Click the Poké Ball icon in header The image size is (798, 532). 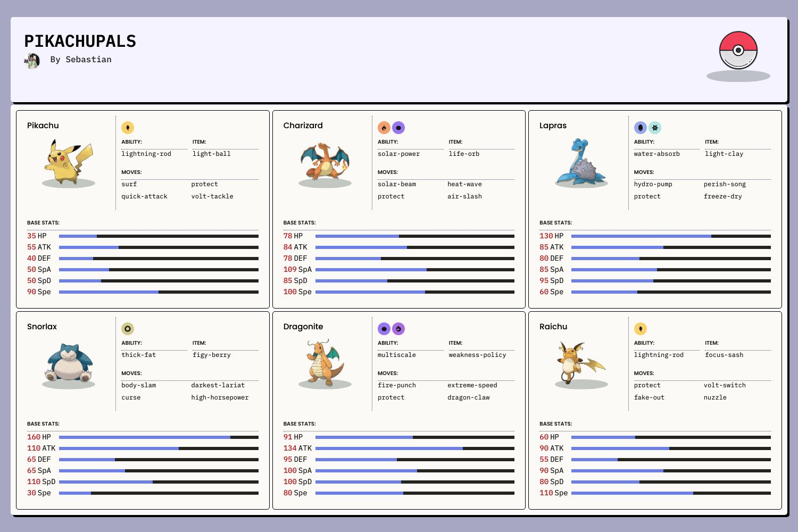738,51
